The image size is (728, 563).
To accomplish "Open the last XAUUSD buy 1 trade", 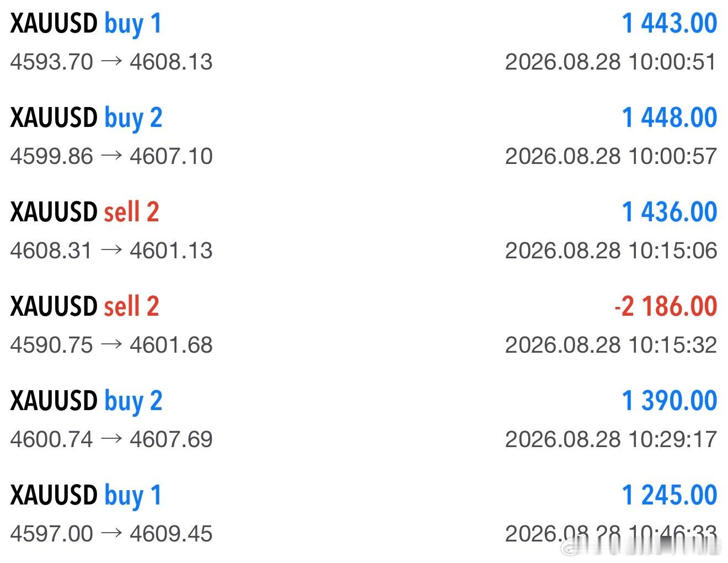I will pos(364,514).
